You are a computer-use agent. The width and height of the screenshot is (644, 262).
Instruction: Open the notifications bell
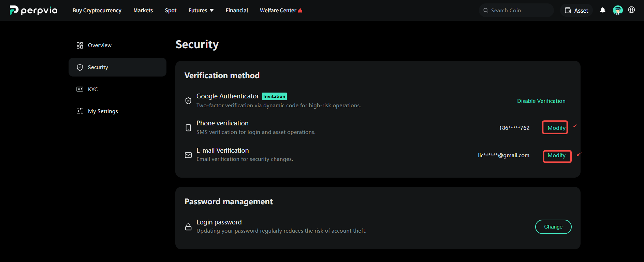(x=603, y=10)
